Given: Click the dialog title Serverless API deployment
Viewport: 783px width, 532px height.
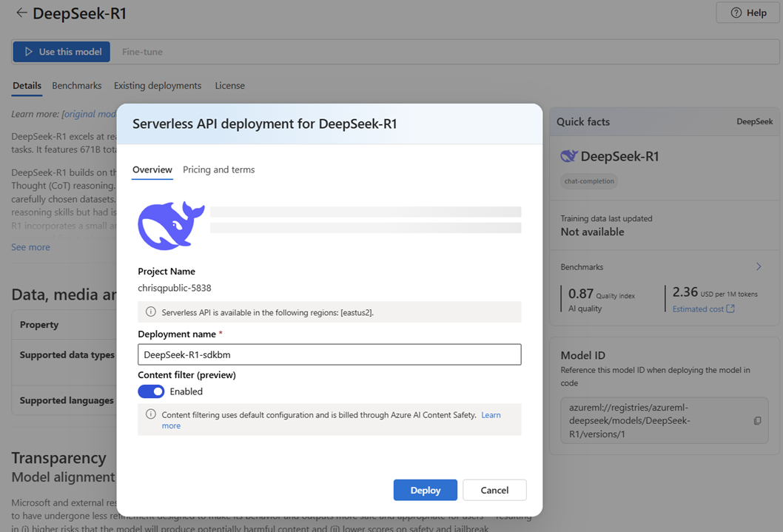Looking at the screenshot, I should click(x=265, y=124).
